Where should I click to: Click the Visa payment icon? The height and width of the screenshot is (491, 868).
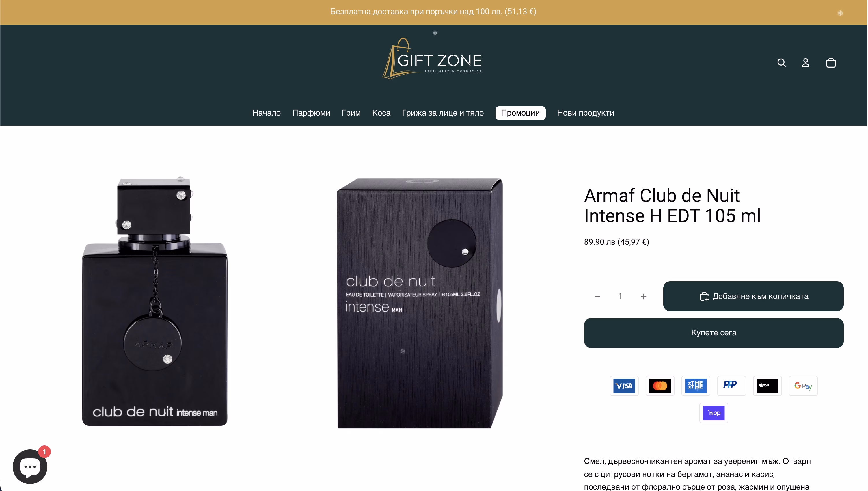pyautogui.click(x=625, y=386)
